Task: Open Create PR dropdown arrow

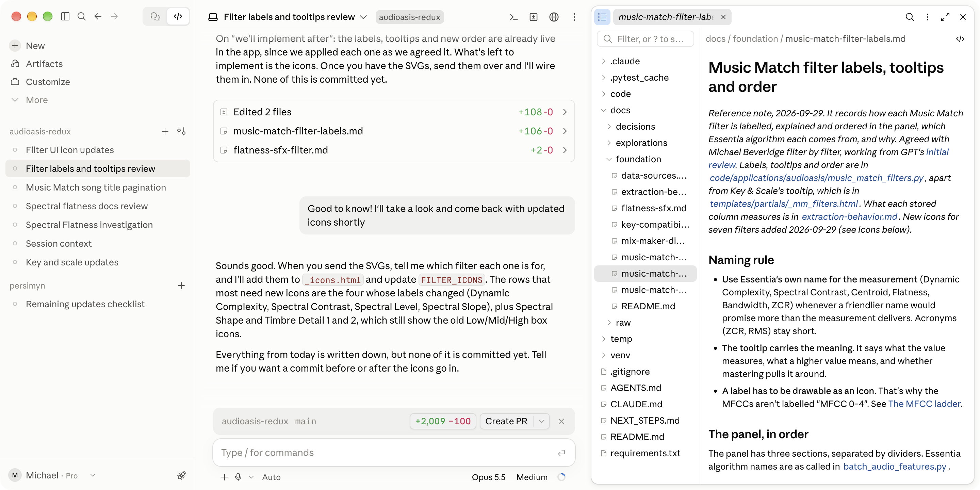Action: [541, 421]
